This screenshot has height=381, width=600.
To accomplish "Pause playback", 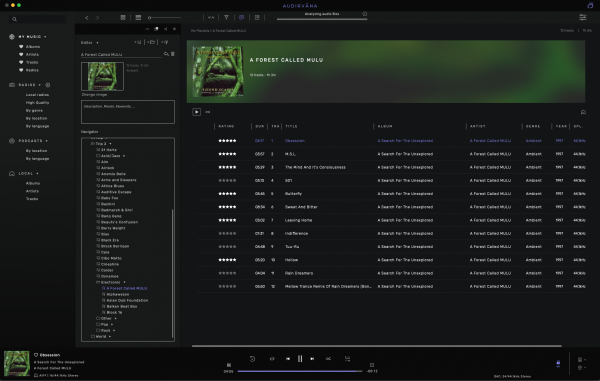I will coord(300,358).
